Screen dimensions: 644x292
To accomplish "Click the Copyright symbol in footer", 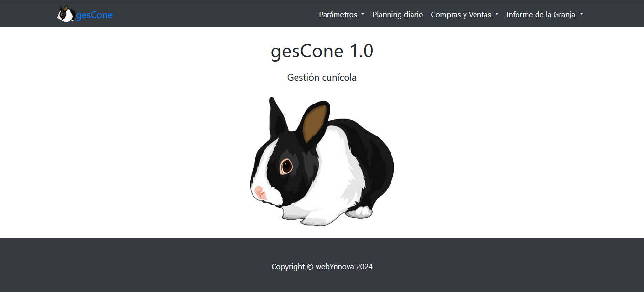I will [310, 267].
